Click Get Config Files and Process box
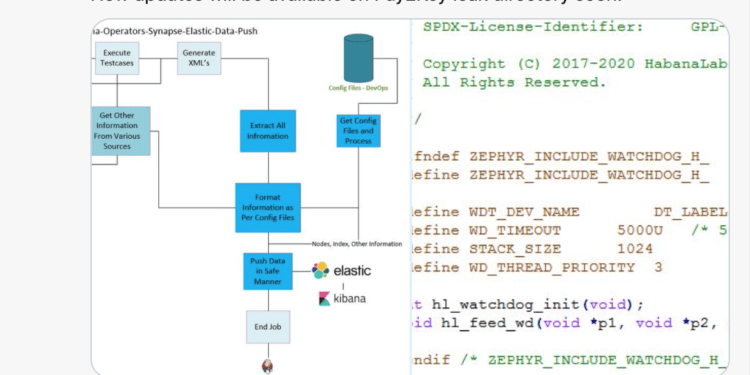The image size is (750, 375). [x=358, y=131]
